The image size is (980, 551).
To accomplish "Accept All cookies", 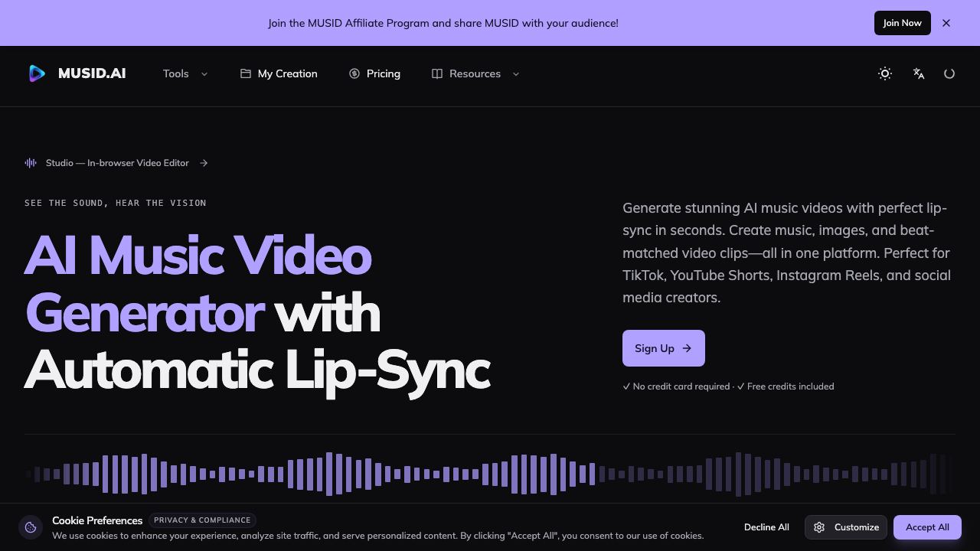I will point(927,527).
